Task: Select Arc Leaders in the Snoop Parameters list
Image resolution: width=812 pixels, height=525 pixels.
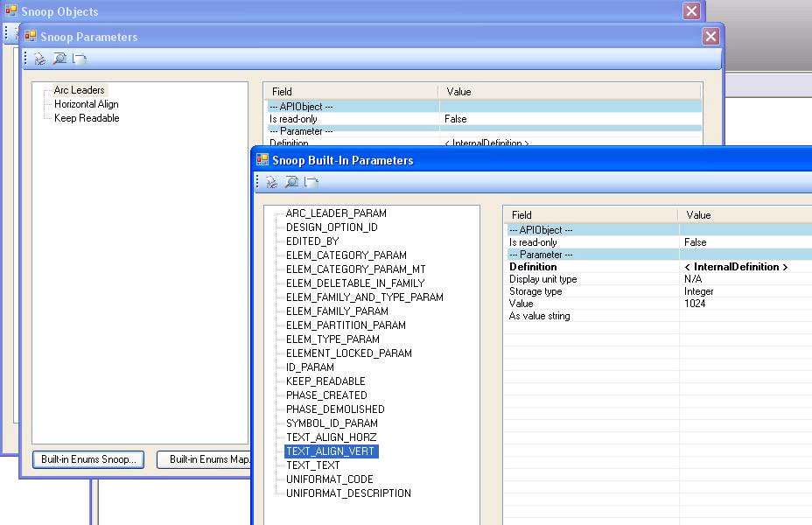Action: coord(77,89)
